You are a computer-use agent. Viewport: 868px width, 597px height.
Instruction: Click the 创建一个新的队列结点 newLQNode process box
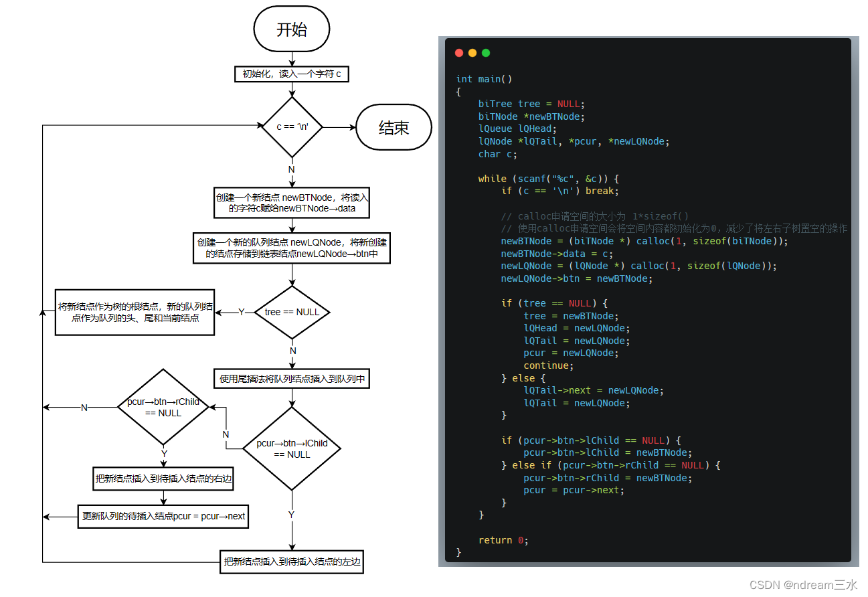coord(292,248)
